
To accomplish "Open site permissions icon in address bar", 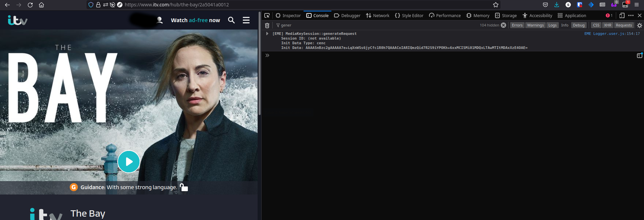I will pos(106,5).
